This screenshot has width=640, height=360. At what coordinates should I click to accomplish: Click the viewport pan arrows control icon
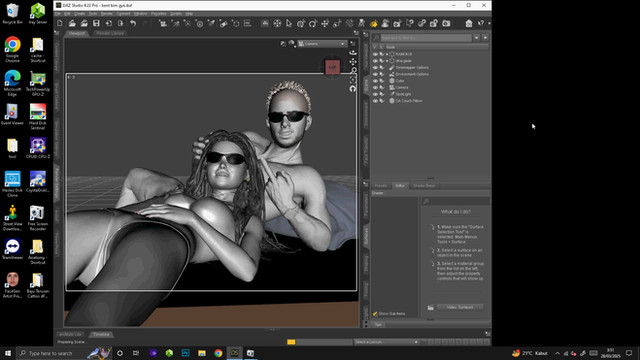pos(353,62)
